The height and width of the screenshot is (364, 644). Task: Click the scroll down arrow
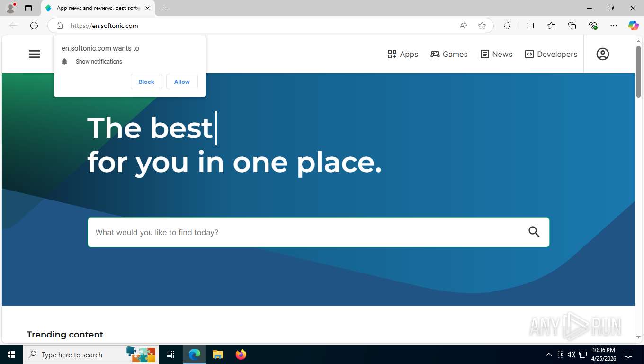[x=638, y=337]
